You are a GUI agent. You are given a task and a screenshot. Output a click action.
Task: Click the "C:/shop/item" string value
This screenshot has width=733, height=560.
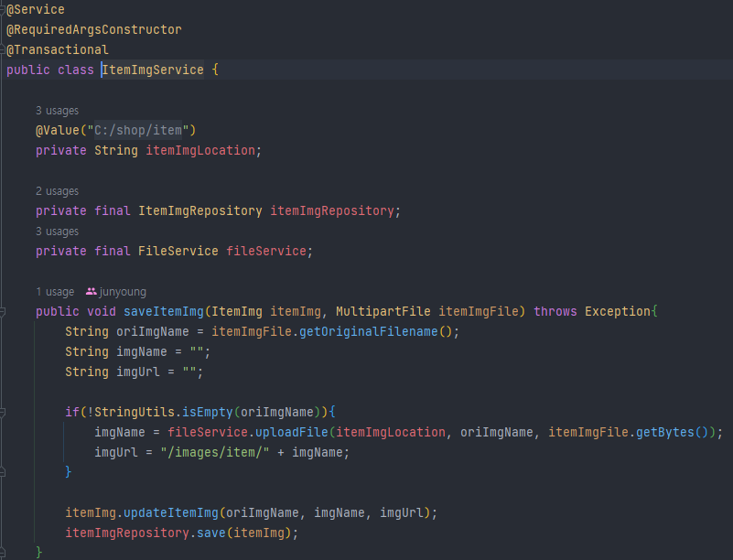(138, 131)
